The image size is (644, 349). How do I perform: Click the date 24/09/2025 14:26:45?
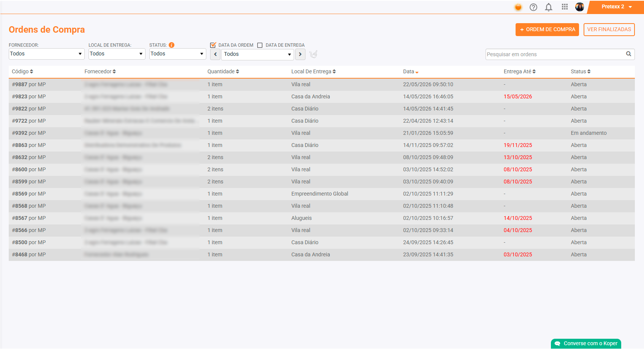click(428, 242)
